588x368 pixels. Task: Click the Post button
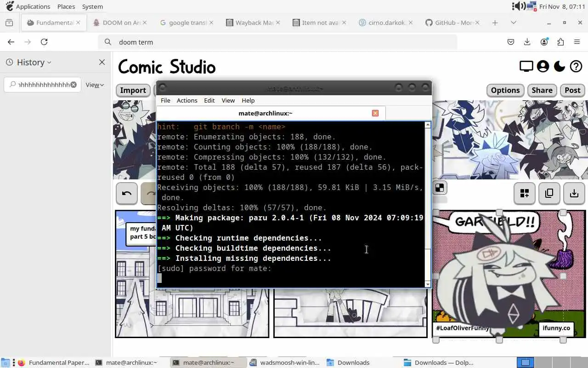click(572, 90)
